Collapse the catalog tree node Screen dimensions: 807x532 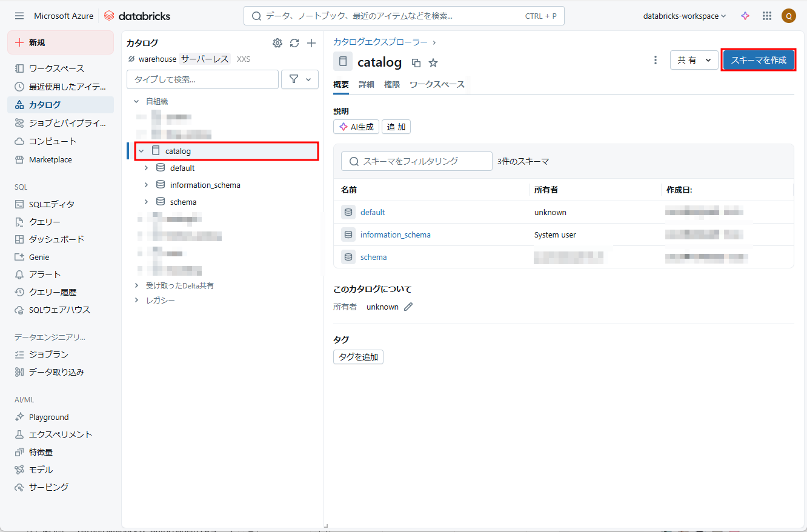(x=141, y=151)
